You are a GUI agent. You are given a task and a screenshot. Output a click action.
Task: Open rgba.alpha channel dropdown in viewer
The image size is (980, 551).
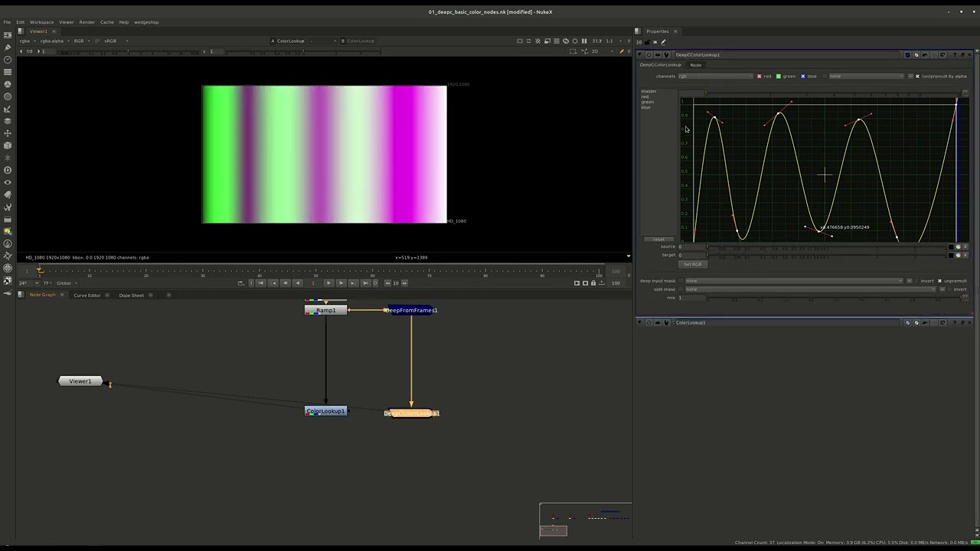point(54,41)
